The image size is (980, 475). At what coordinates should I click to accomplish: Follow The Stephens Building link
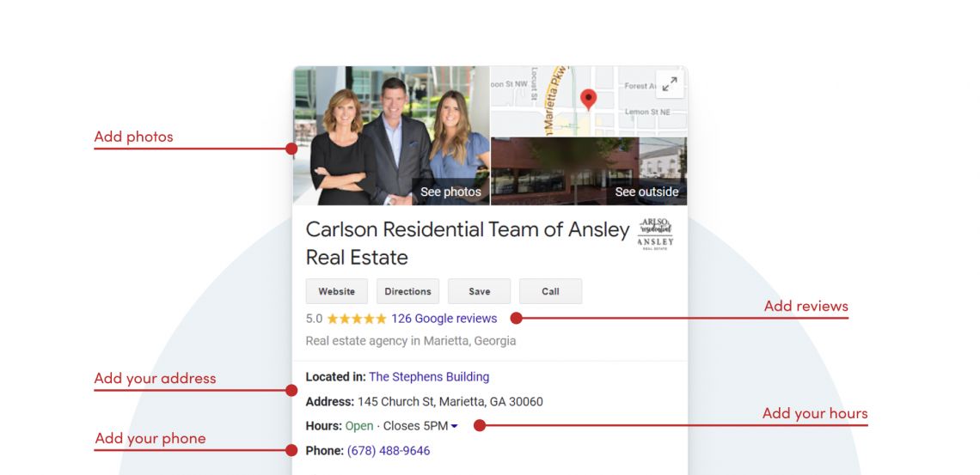pos(429,377)
